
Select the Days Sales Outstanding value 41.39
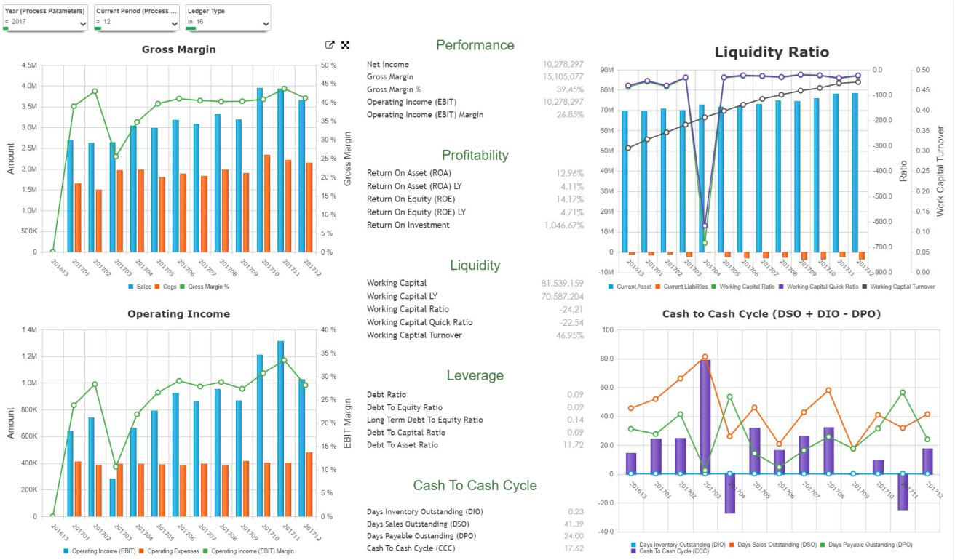(x=574, y=524)
